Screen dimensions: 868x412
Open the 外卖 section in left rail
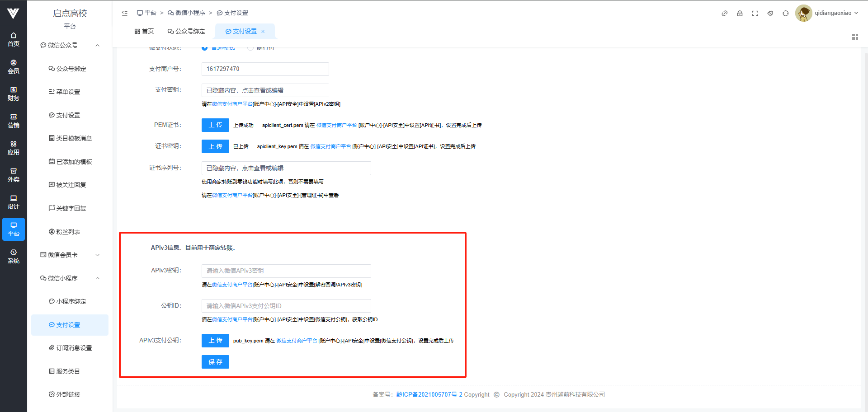[x=14, y=175]
